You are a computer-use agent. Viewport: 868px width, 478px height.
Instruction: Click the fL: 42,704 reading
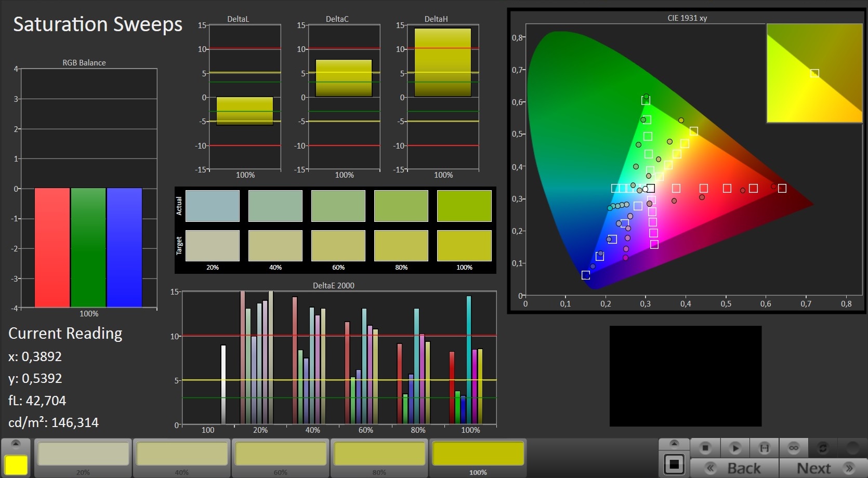tap(37, 401)
